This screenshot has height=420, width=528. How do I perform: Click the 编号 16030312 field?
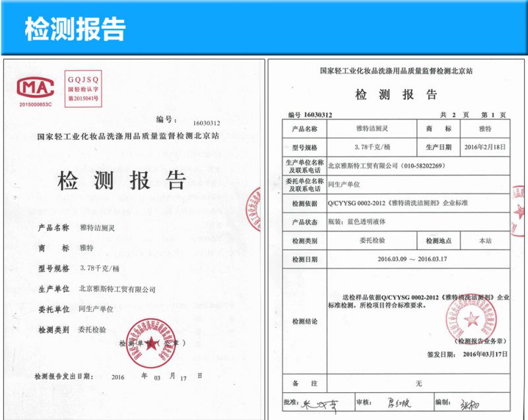pos(310,114)
